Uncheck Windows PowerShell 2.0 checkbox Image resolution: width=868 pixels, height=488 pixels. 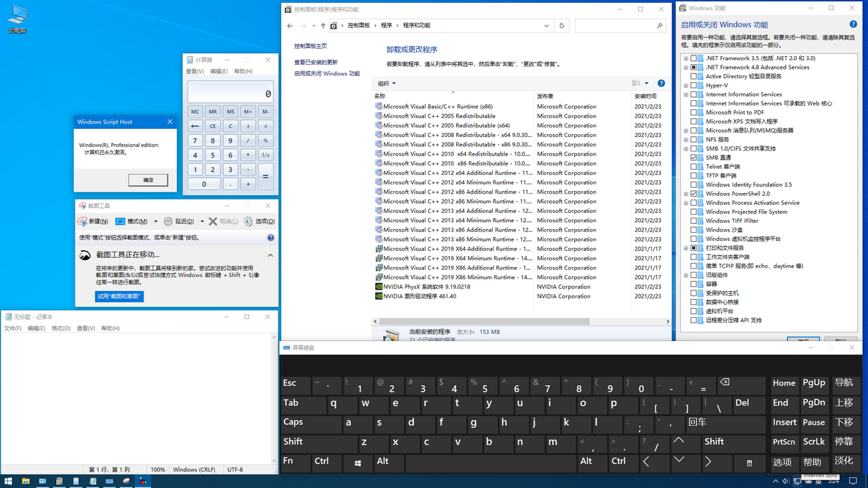(694, 194)
